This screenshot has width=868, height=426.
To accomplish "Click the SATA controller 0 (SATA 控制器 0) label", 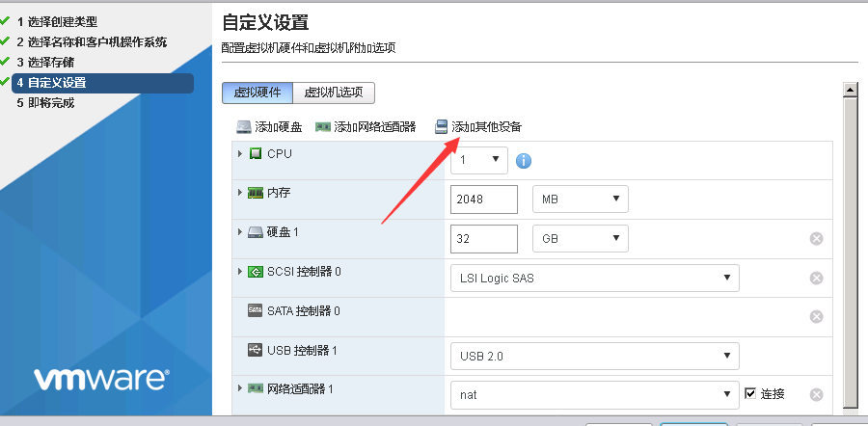I will pos(304,311).
